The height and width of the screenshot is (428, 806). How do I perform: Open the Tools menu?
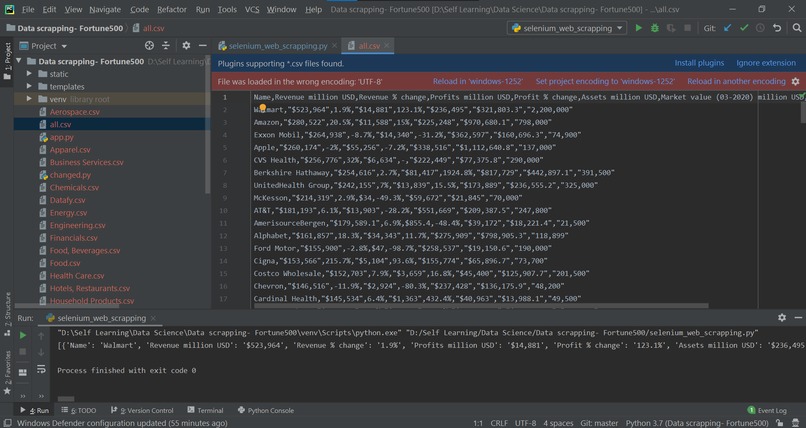click(x=227, y=9)
